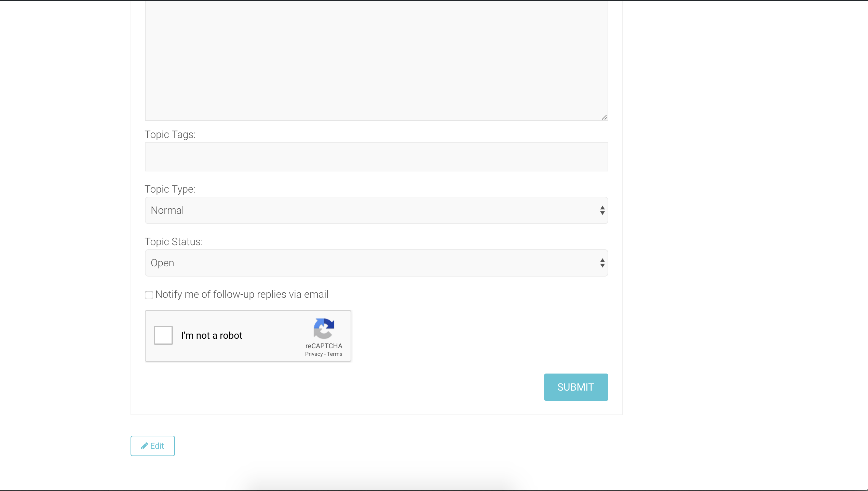Click the Normal option text
This screenshot has height=491, width=868.
pyautogui.click(x=167, y=210)
